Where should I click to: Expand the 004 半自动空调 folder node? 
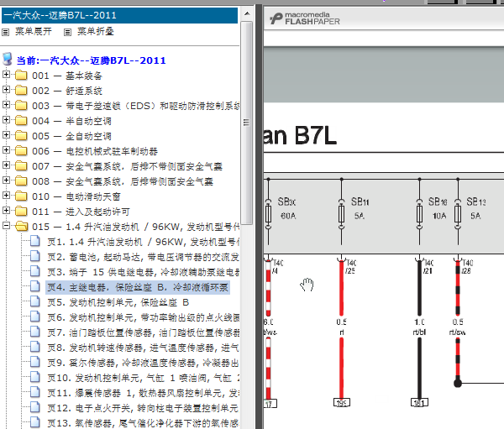click(6, 120)
